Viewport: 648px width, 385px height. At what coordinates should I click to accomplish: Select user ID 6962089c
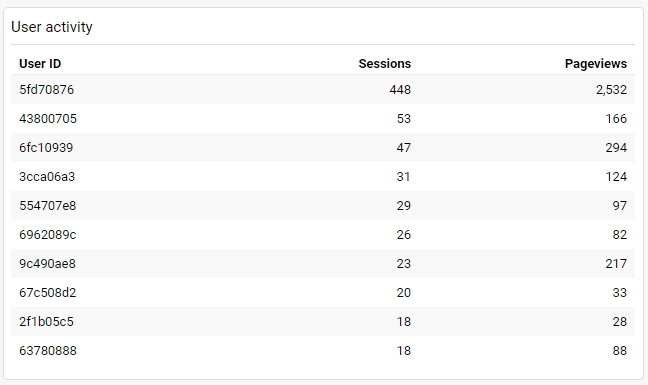pos(48,235)
